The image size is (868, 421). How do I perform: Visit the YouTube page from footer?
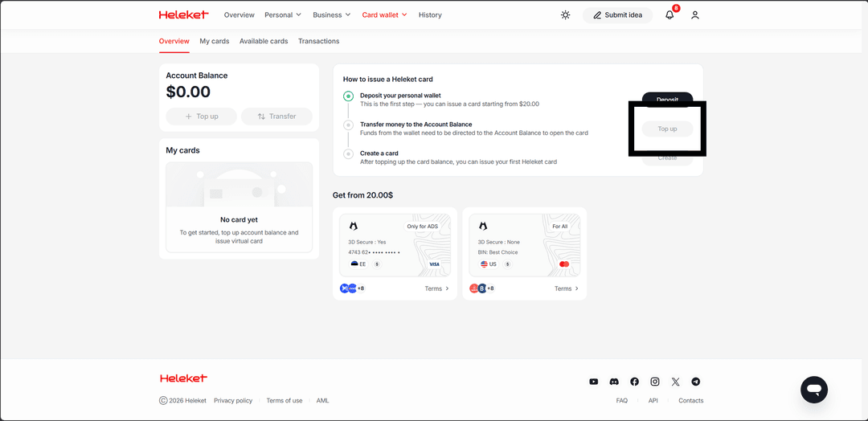[x=594, y=382]
